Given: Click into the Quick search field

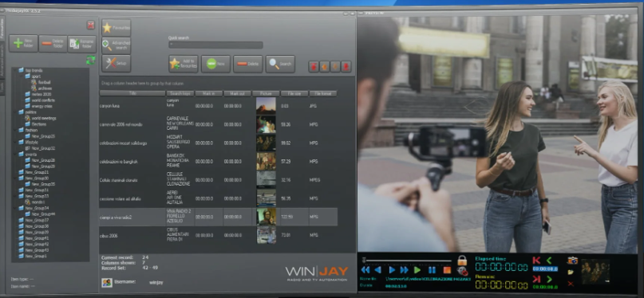Looking at the screenshot, I should pos(215,45).
